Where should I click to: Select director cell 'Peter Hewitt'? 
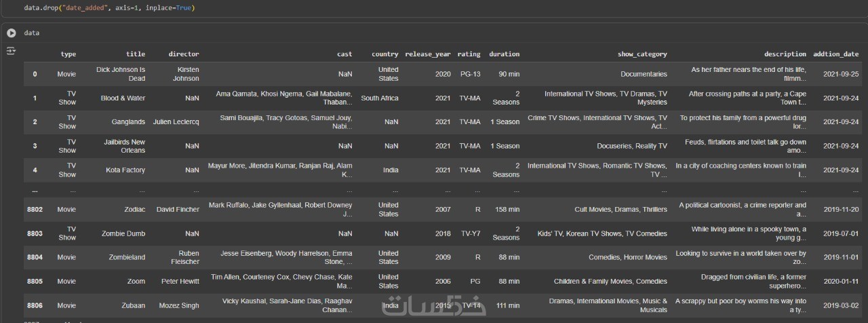pyautogui.click(x=180, y=281)
